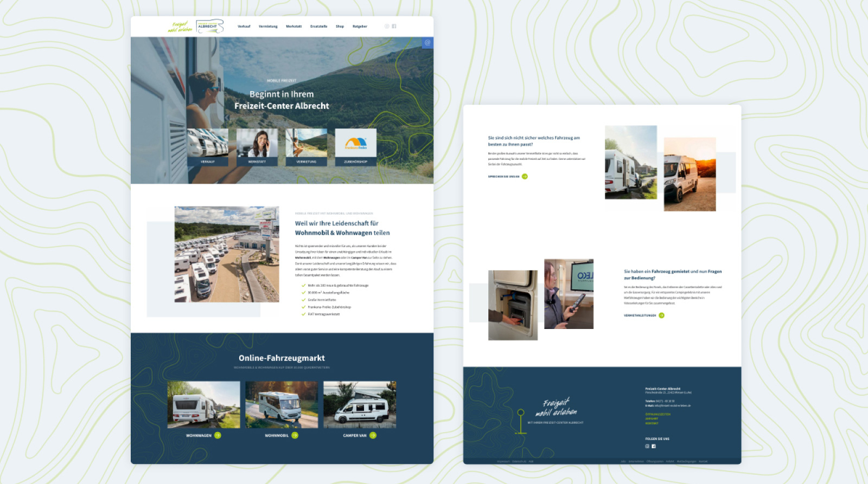Viewport: 868px width, 484px height.
Task: Select Werkstatt in the navigation bar
Action: tap(293, 26)
